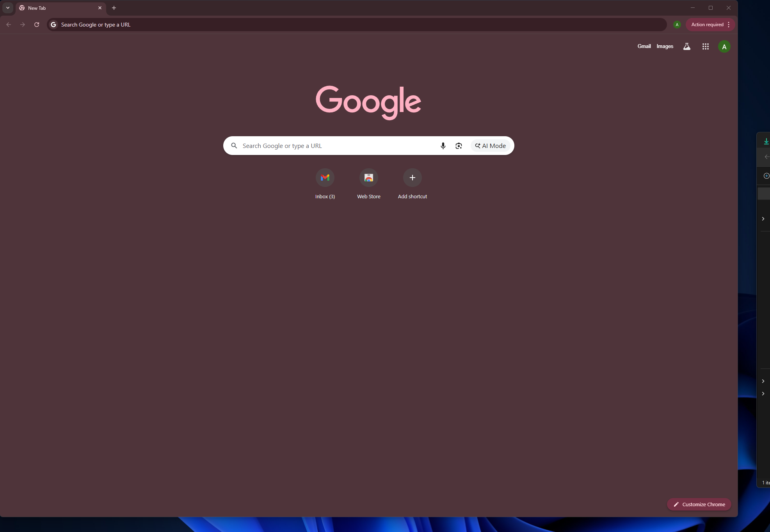The width and height of the screenshot is (770, 532).
Task: Open the Web Store shortcut
Action: [x=368, y=178]
